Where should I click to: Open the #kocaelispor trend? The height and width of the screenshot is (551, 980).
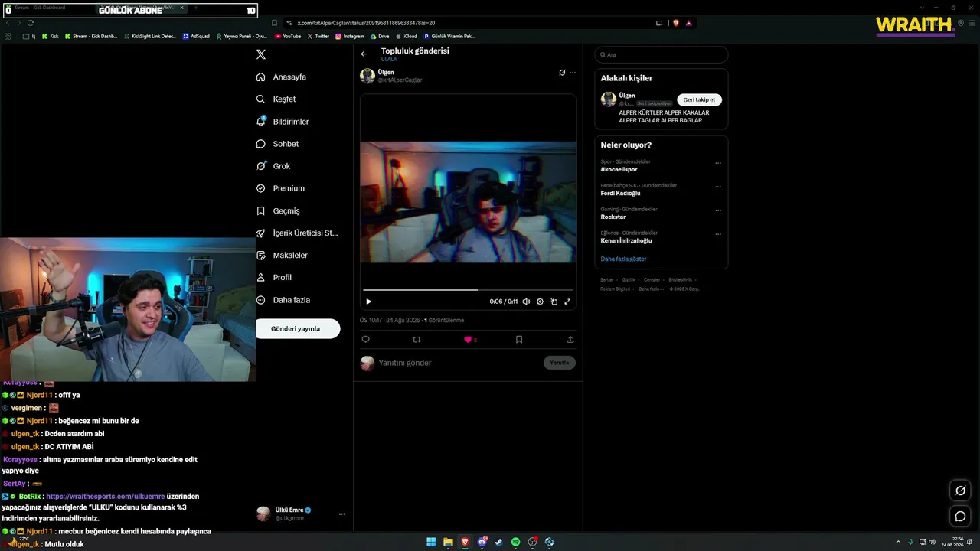(x=619, y=170)
